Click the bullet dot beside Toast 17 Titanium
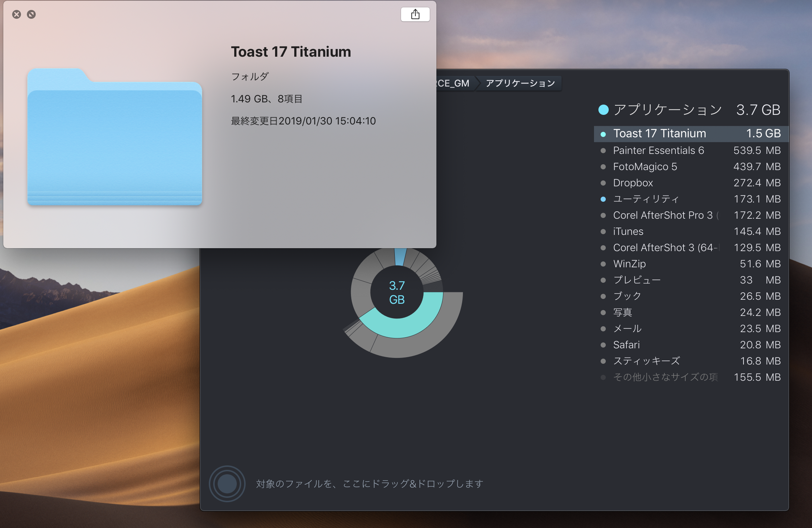The width and height of the screenshot is (812, 528). tap(603, 134)
